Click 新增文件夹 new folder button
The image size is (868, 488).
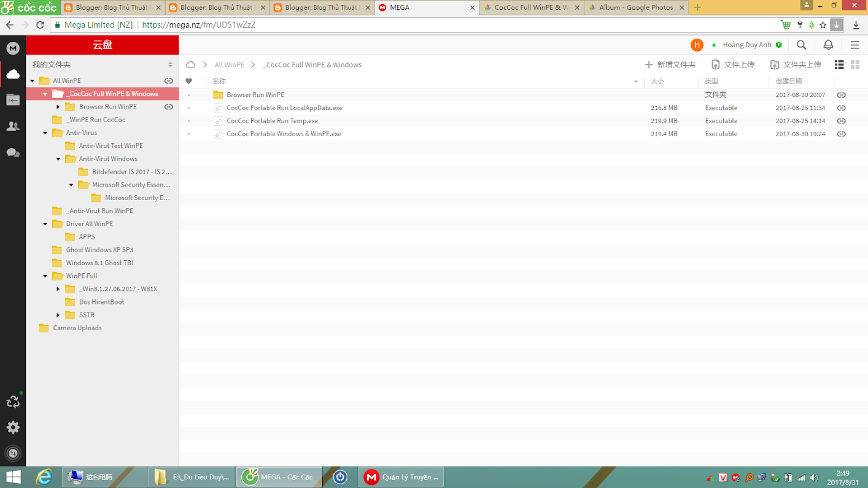[x=670, y=64]
